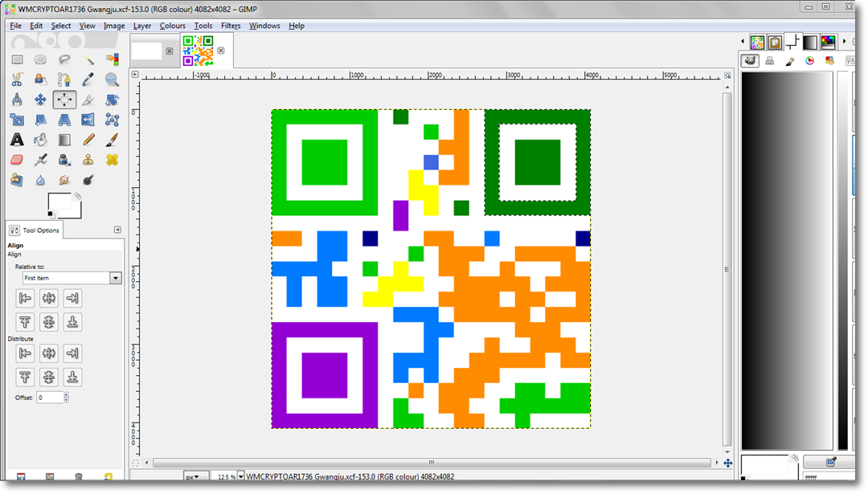
Task: Align centre of target horizontally
Action: [49, 298]
